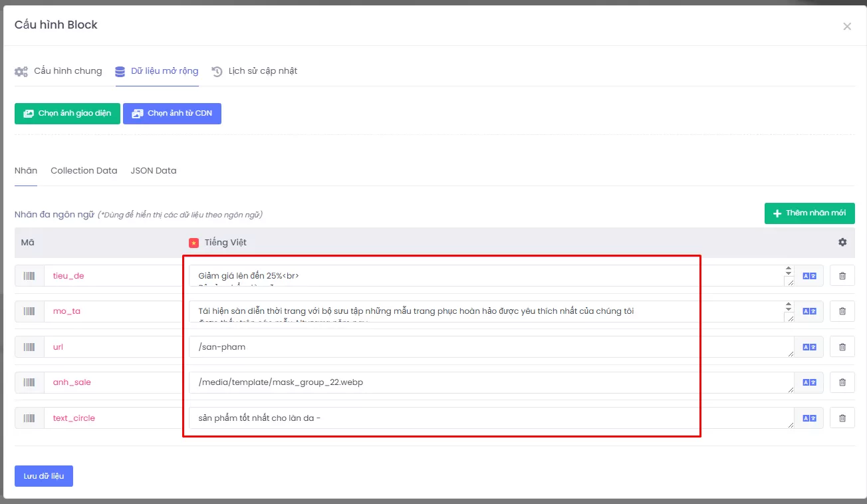Delete the url label row
This screenshot has width=867, height=504.
[842, 347]
